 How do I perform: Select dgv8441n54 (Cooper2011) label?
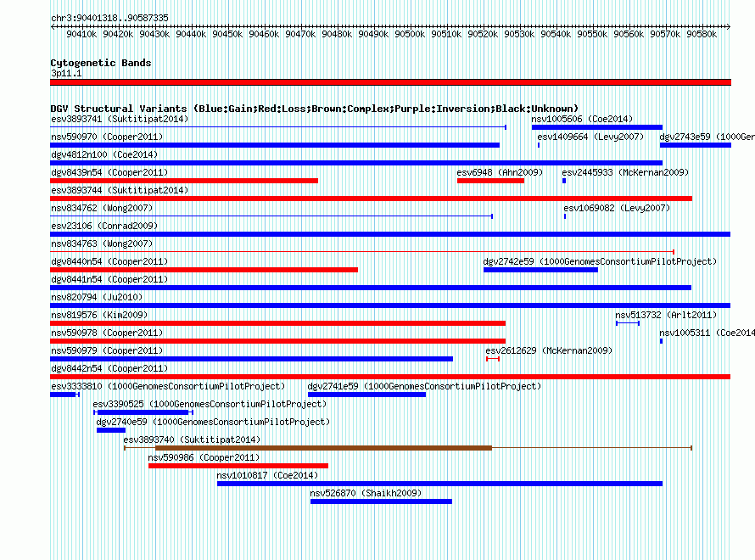109,279
